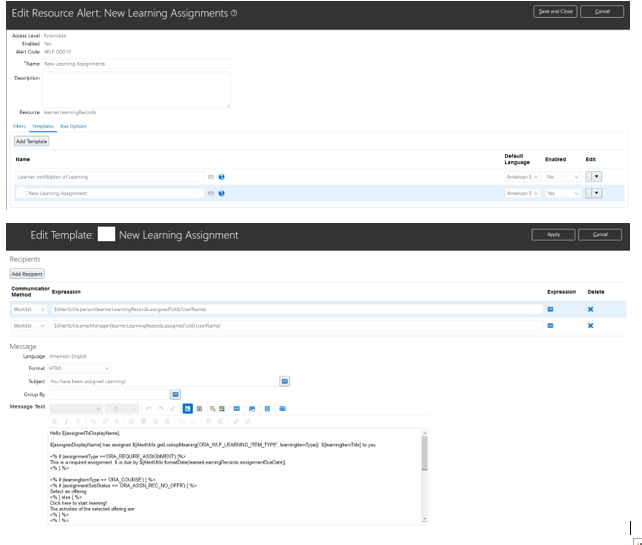This screenshot has height=545, width=642.
Task: Click the alert Name input field
Action: [x=136, y=64]
